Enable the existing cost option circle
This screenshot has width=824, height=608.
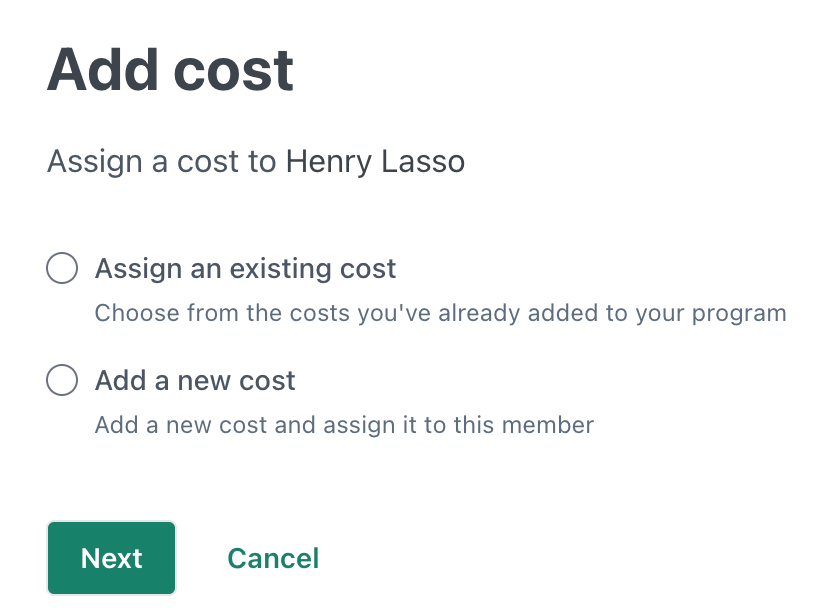62,269
